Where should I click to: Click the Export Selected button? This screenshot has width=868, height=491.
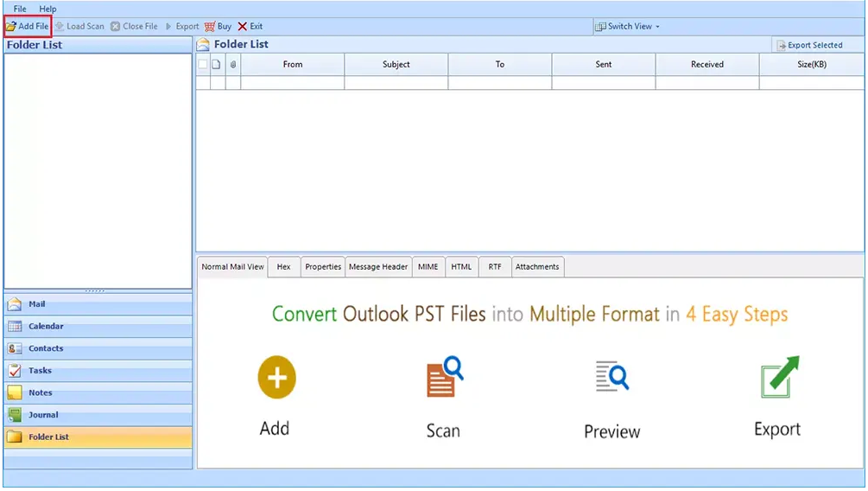pos(809,45)
